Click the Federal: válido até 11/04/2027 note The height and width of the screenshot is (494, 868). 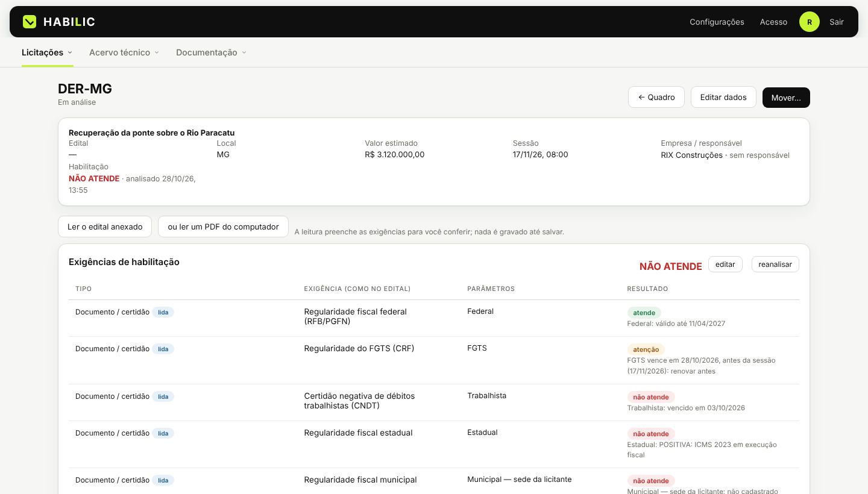[x=676, y=324]
